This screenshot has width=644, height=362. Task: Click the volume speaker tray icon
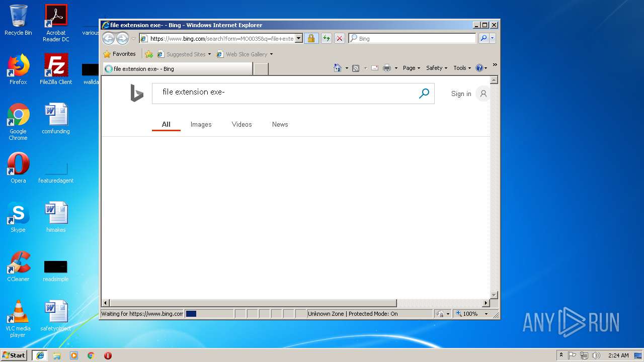point(596,355)
